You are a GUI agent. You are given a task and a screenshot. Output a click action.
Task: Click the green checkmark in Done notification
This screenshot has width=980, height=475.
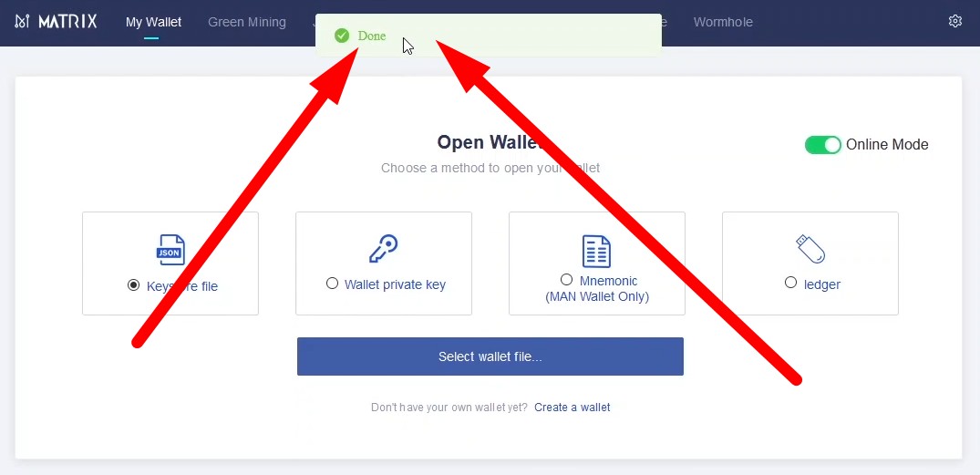coord(341,36)
